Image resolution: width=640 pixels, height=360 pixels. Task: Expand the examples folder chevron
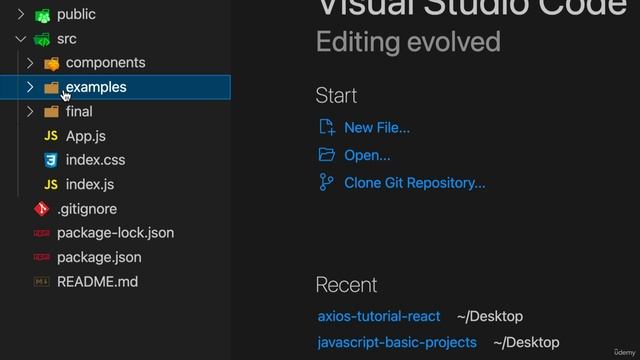click(x=30, y=87)
